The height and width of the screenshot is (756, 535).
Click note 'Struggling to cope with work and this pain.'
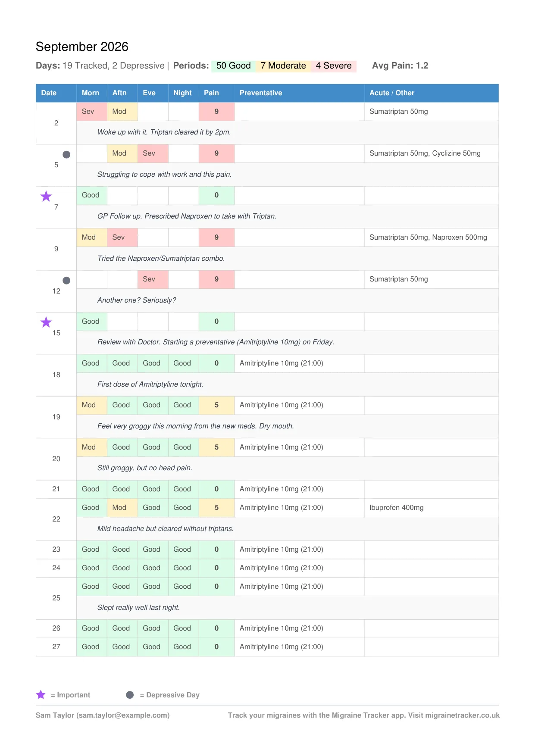165,175
